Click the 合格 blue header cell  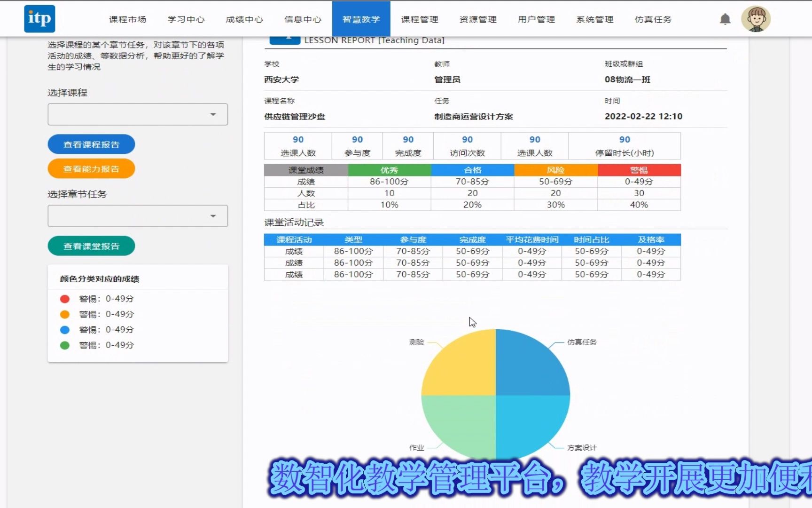pos(473,170)
